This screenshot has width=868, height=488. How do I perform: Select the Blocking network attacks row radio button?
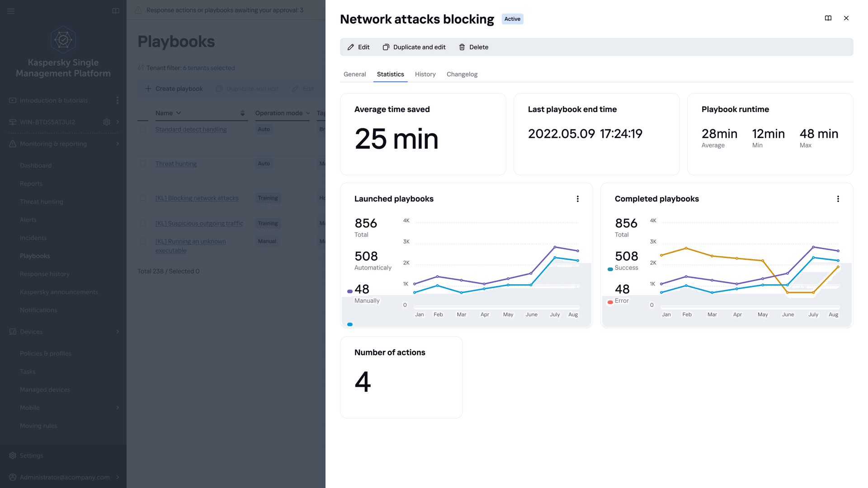(x=143, y=198)
